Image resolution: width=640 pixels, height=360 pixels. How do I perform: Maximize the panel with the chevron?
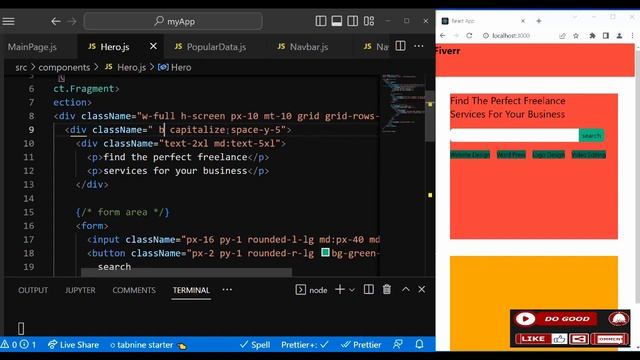[405, 289]
